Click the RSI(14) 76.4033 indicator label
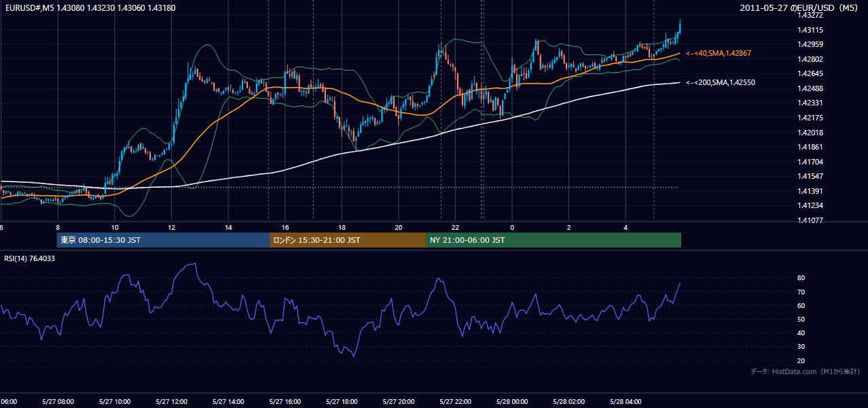 click(x=29, y=258)
